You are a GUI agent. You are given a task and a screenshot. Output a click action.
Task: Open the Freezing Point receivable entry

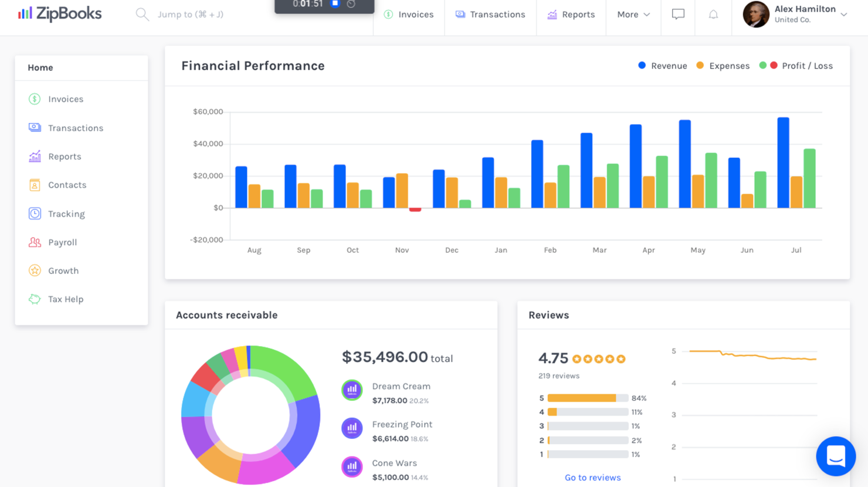[402, 431]
